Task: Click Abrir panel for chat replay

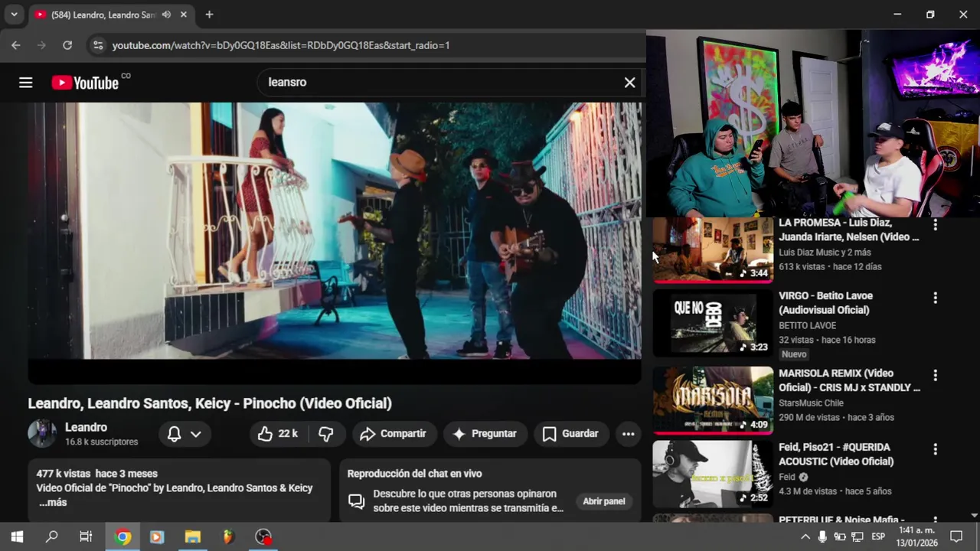Action: point(604,501)
